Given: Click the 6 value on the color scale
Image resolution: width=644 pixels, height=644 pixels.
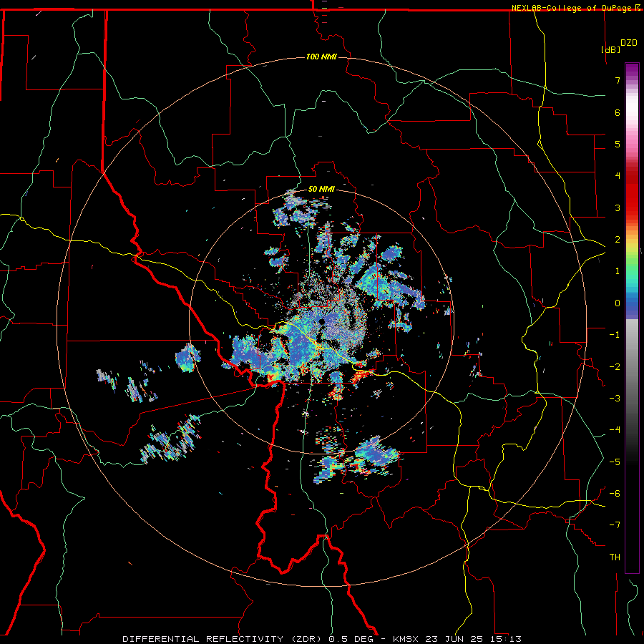Looking at the screenshot, I should 618,112.
